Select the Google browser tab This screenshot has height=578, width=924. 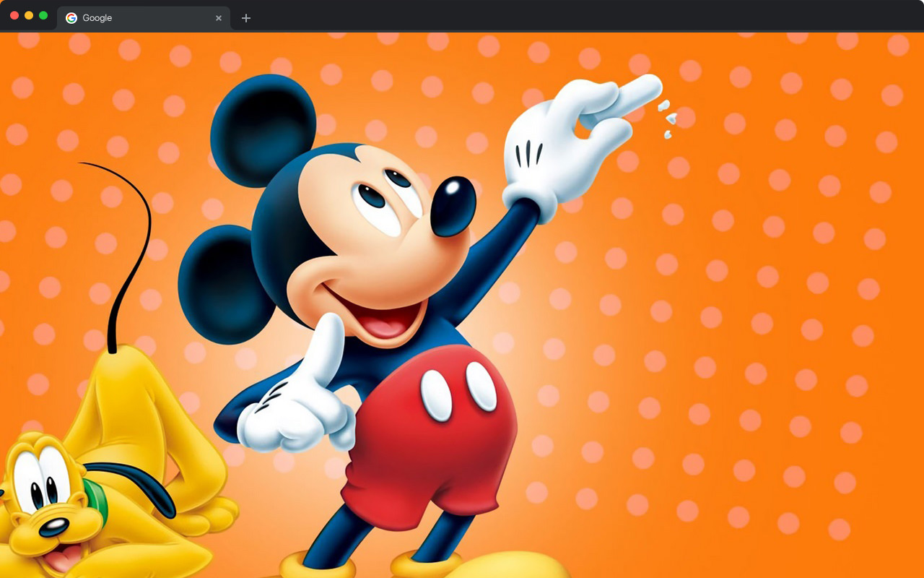coord(144,18)
